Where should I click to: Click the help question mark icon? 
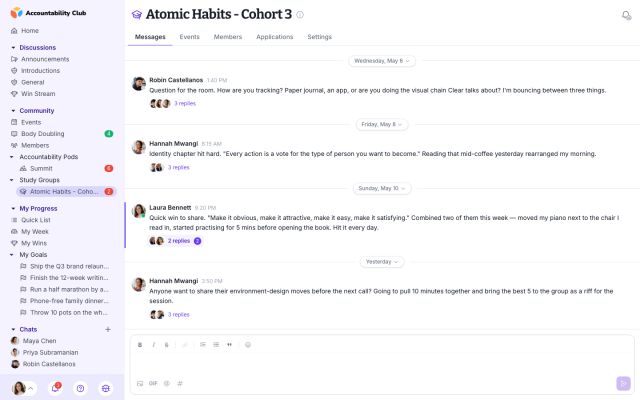click(x=80, y=388)
